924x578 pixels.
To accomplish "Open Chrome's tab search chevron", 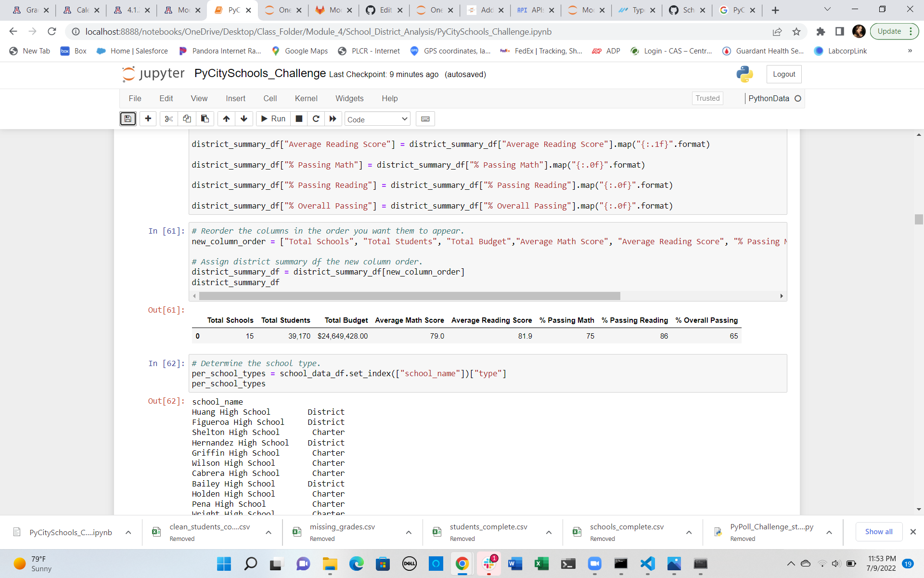I will coord(827,9).
